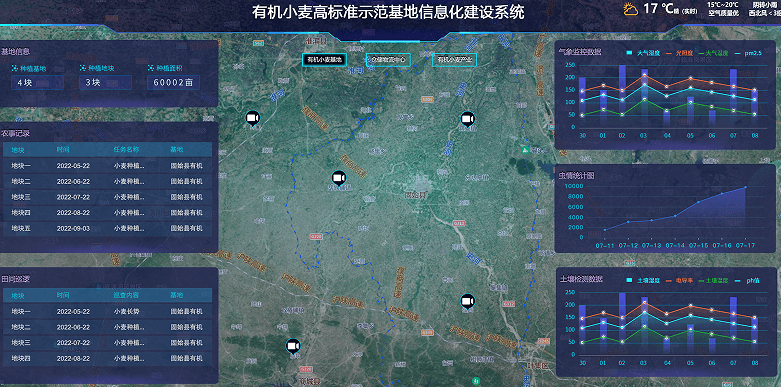The width and height of the screenshot is (781, 387).
Task: Click the partly cloudy weather icon
Action: [630, 9]
